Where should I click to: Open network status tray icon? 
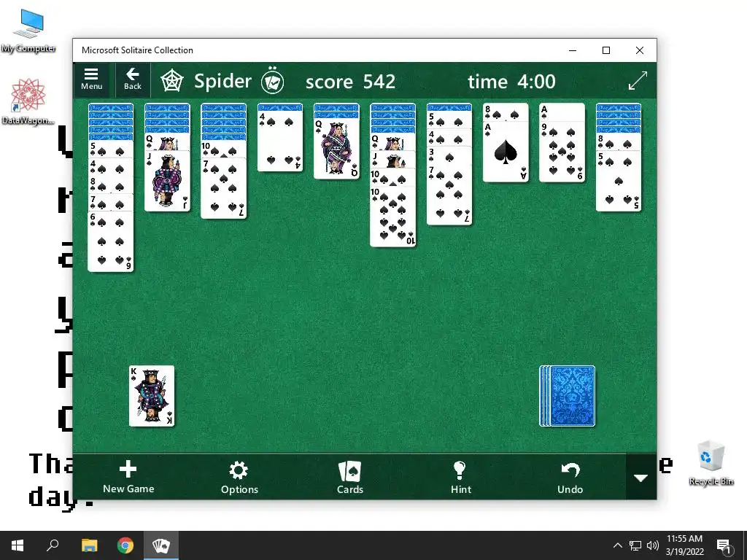pos(635,545)
